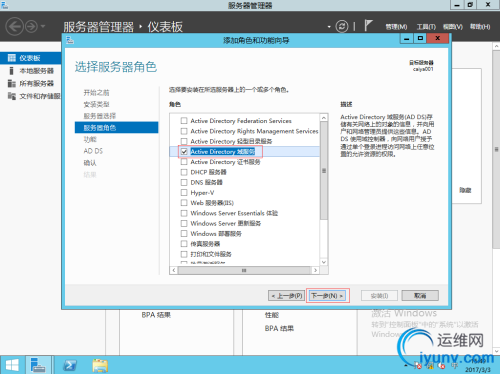
Task: Check Windows 部署服务 role
Action: [184, 234]
